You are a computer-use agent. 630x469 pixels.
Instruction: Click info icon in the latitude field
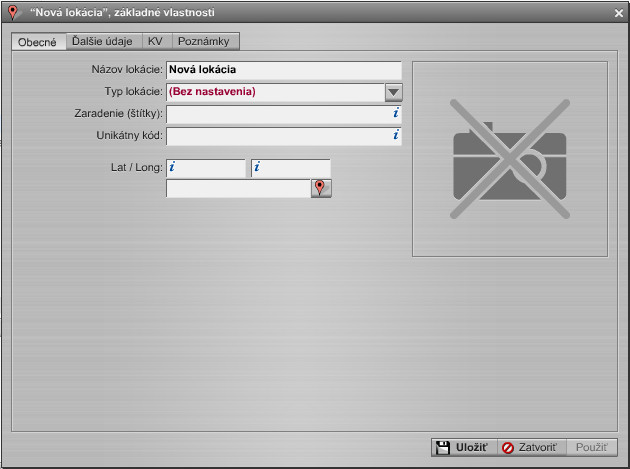click(x=172, y=167)
